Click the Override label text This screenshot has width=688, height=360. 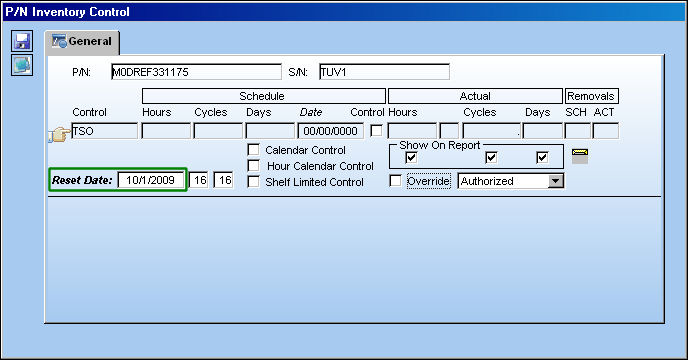[x=428, y=181]
